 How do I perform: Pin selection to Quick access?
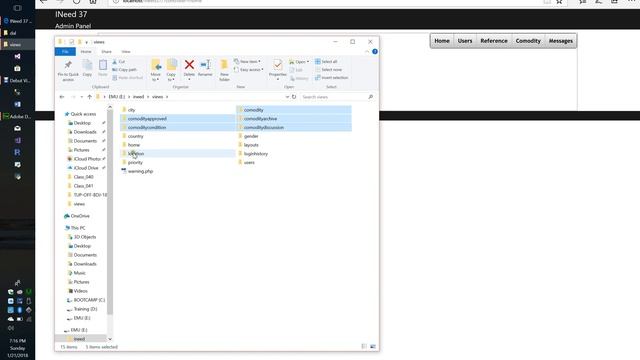coord(68,70)
